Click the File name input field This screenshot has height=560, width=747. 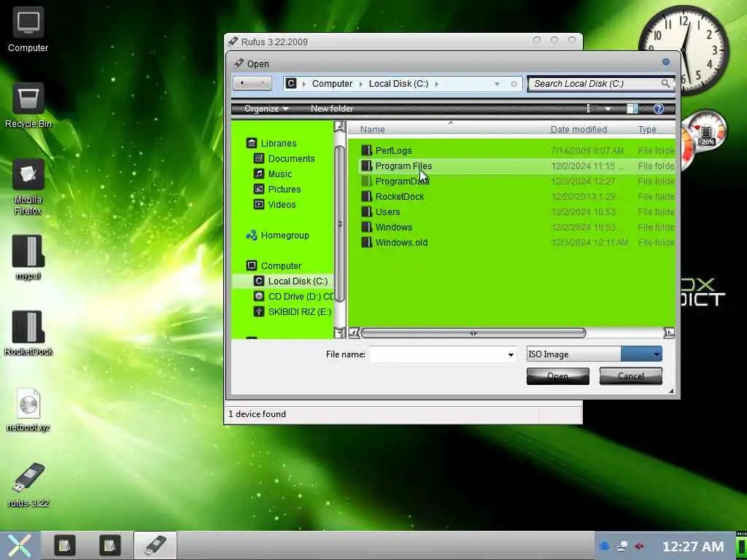pyautogui.click(x=438, y=355)
